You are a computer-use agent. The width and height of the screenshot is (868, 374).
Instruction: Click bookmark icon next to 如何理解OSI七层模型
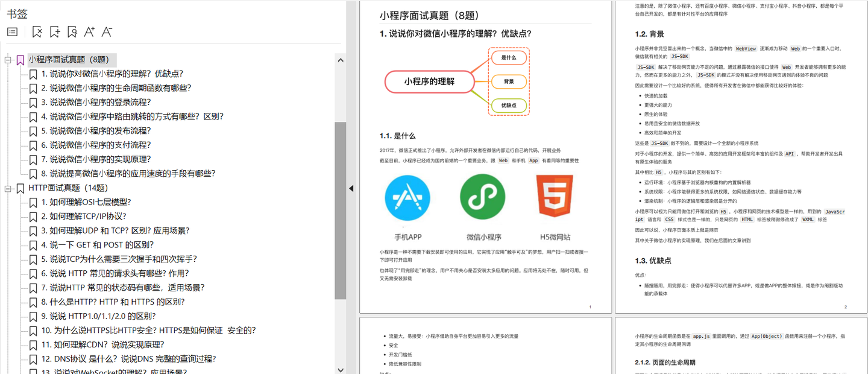(33, 202)
